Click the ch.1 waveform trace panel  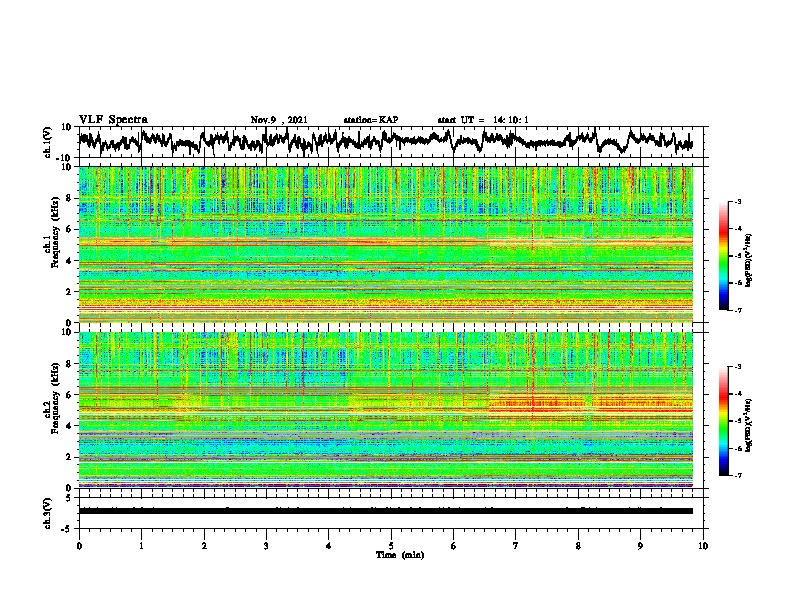point(391,142)
